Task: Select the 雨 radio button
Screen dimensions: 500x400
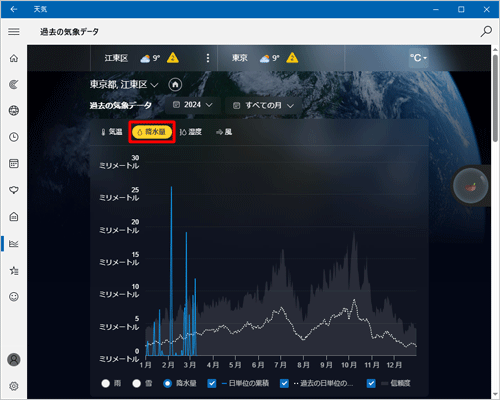Action: coord(106,383)
